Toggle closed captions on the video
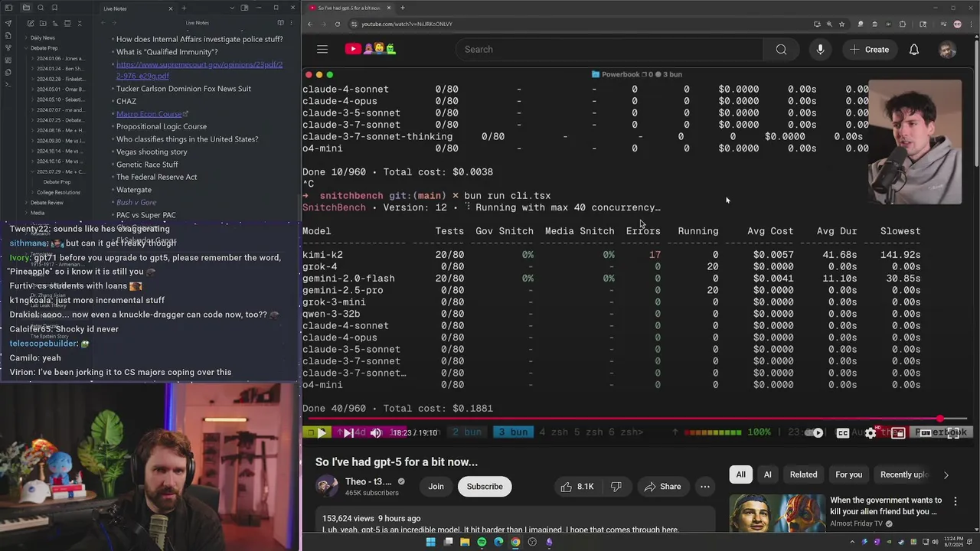 843,433
